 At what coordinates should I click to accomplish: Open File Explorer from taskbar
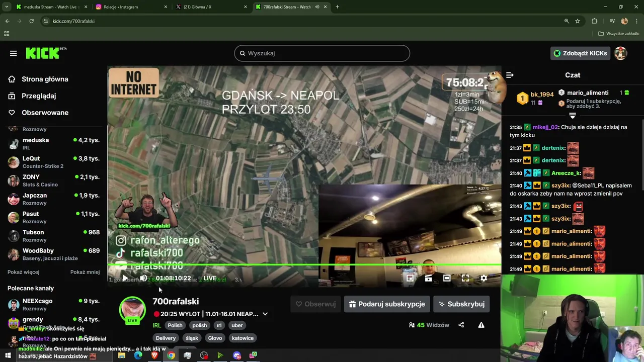point(122,355)
